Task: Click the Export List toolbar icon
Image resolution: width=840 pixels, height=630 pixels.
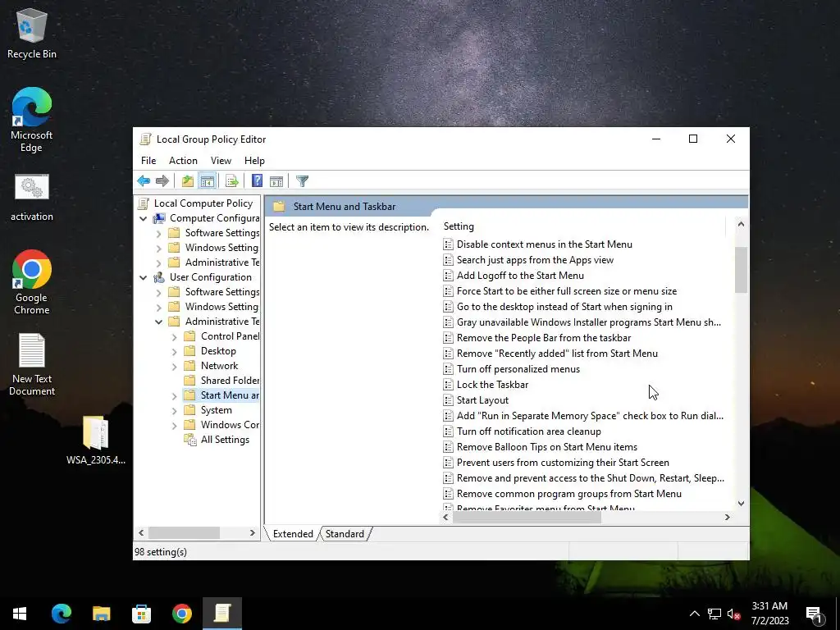Action: [232, 181]
